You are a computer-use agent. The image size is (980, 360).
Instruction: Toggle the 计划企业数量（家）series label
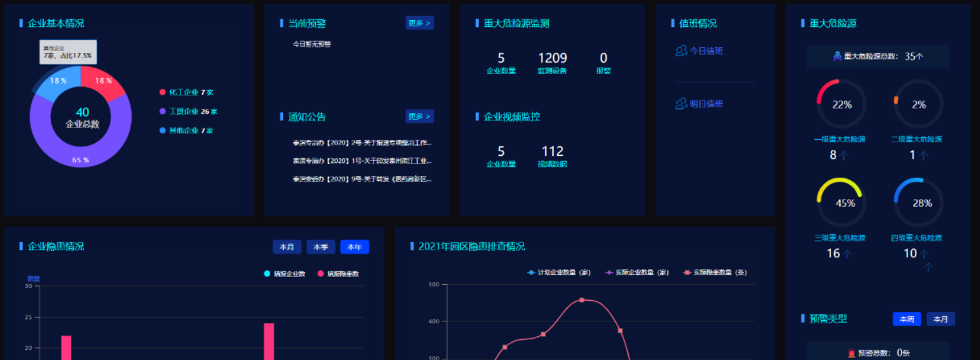tap(564, 272)
